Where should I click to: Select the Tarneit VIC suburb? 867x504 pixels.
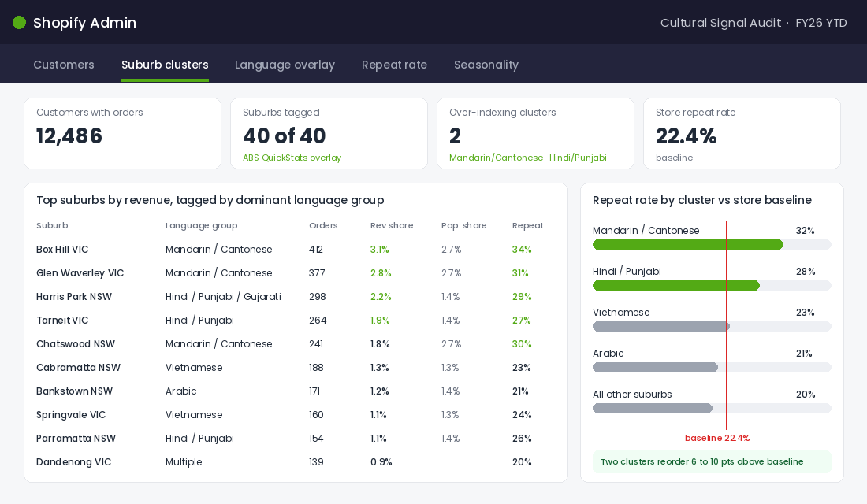(x=62, y=321)
